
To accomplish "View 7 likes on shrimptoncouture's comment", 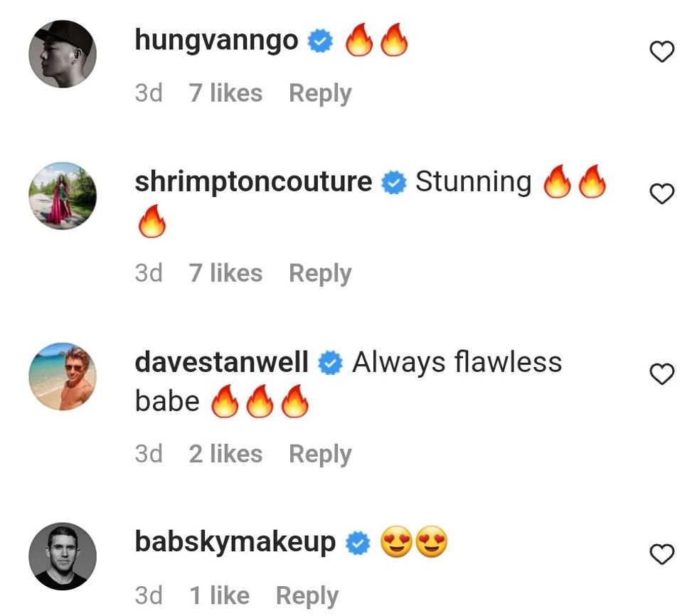I will tap(225, 273).
